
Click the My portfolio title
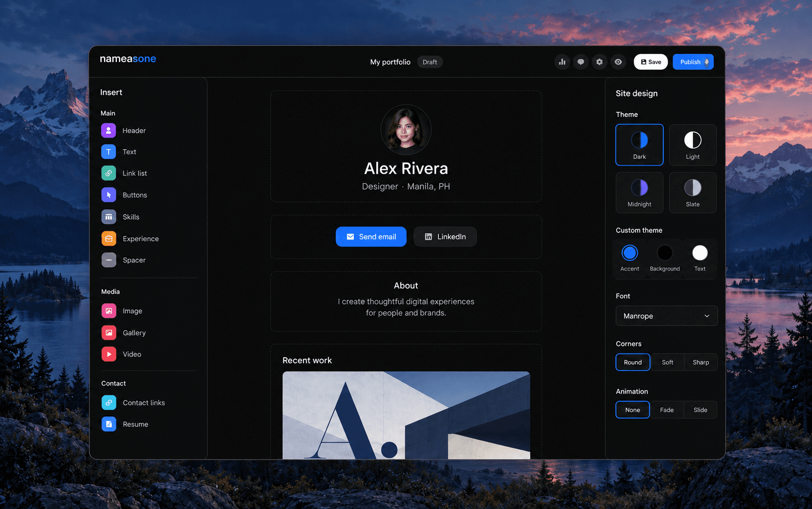click(390, 62)
